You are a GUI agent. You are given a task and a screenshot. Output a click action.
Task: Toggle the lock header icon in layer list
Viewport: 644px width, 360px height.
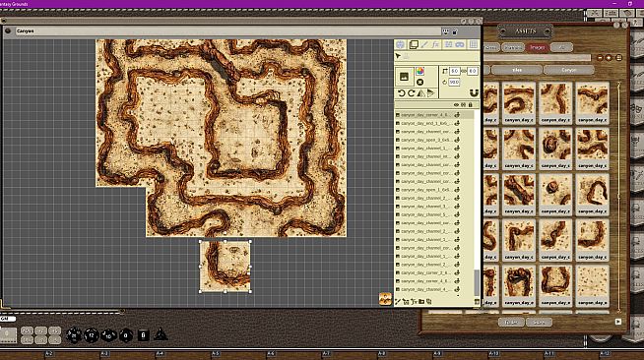tap(471, 105)
